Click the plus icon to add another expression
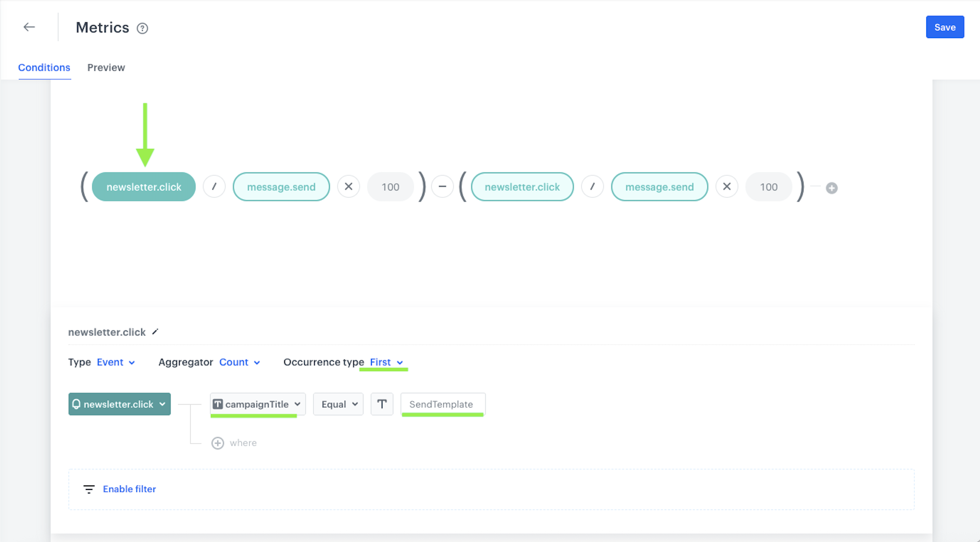Viewport: 980px width, 542px height. (831, 188)
